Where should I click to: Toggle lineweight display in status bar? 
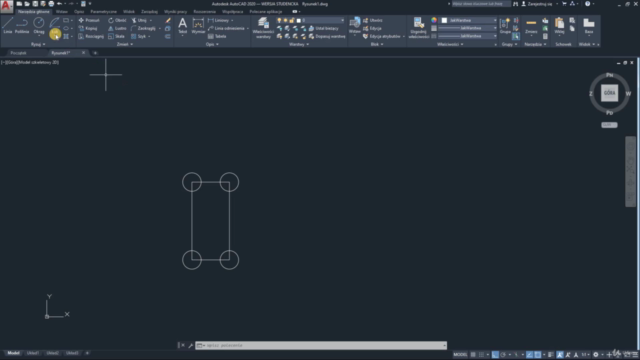(x=551, y=355)
